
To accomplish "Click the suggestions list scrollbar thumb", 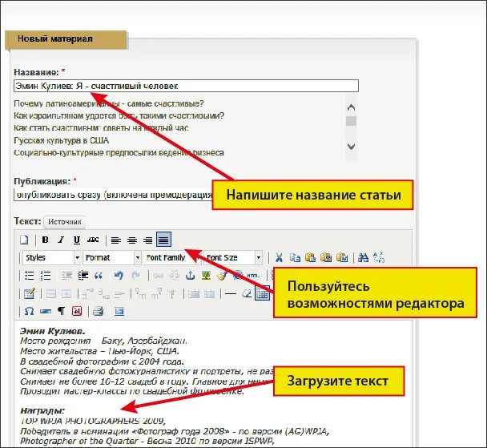I will point(351,121).
